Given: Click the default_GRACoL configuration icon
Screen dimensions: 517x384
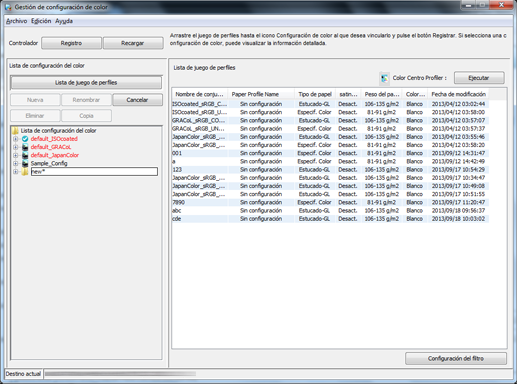Looking at the screenshot, I should click(x=25, y=147).
